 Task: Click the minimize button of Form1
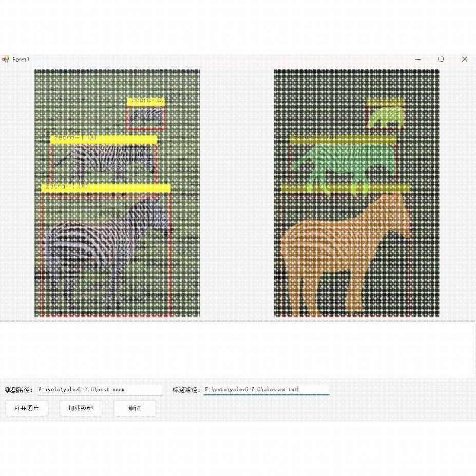(418, 59)
